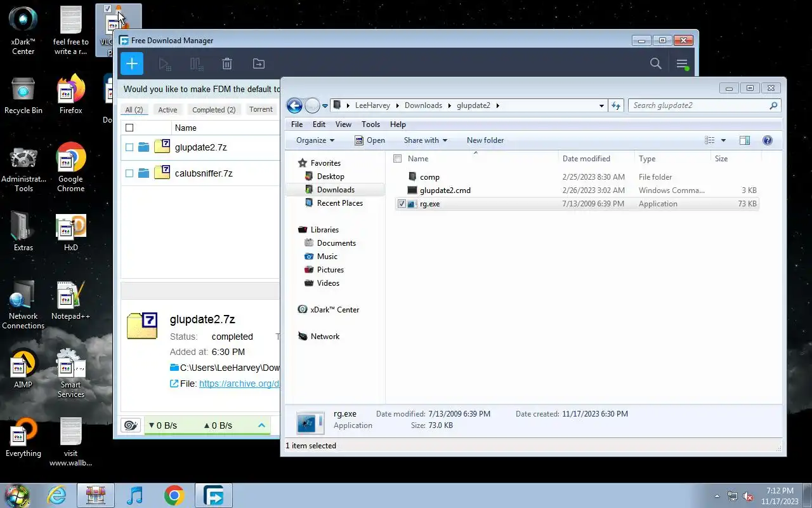
Task: Switch to FDM Active tab
Action: (167, 110)
